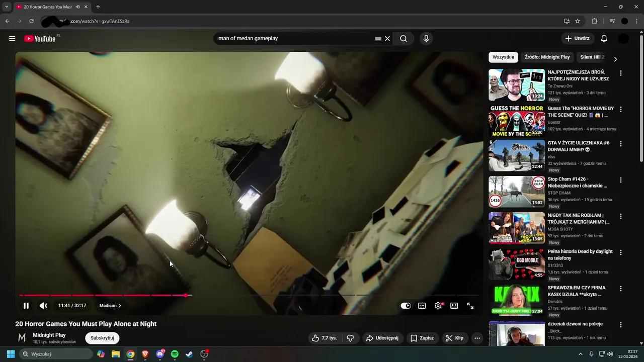Screen dimensions: 644x362
Task: Toggle the autoplay switch
Action: click(406, 305)
